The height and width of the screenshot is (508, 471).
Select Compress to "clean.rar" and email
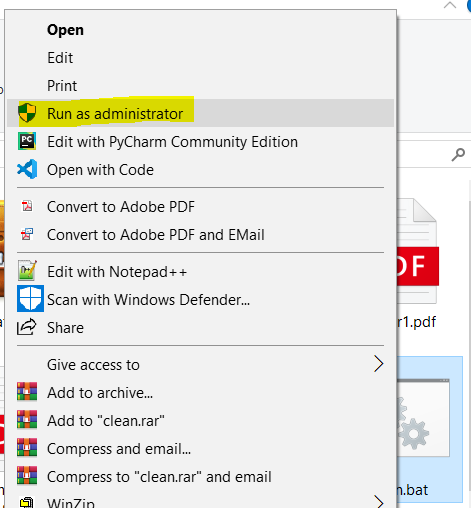[159, 477]
